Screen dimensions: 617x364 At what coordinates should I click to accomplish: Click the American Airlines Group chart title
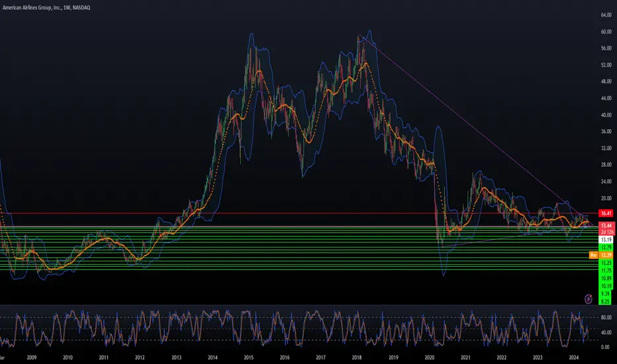[46, 7]
